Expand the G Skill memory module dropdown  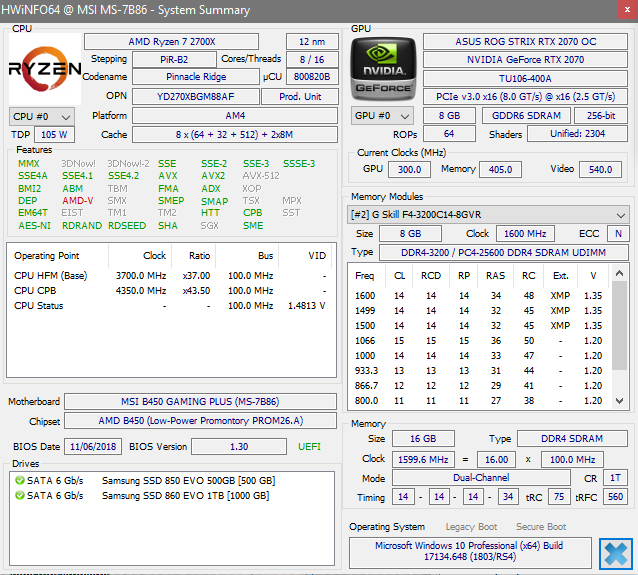488,214
